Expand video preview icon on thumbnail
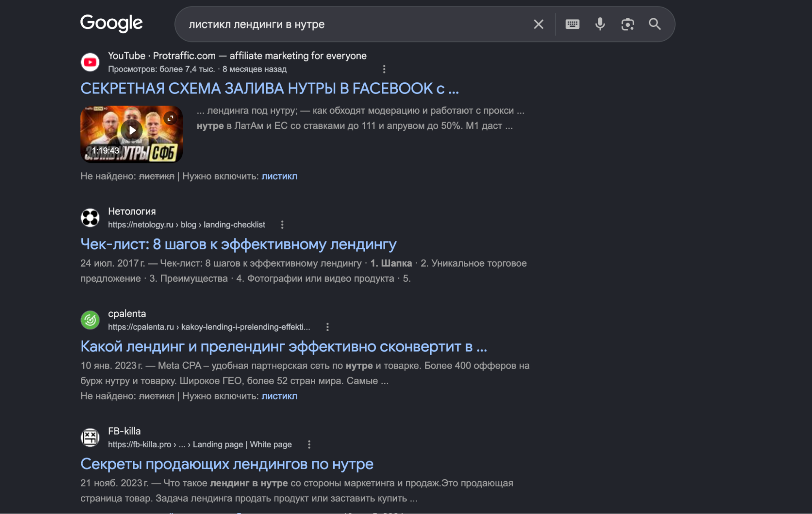Screen dimensions: 812x514 click(x=171, y=118)
